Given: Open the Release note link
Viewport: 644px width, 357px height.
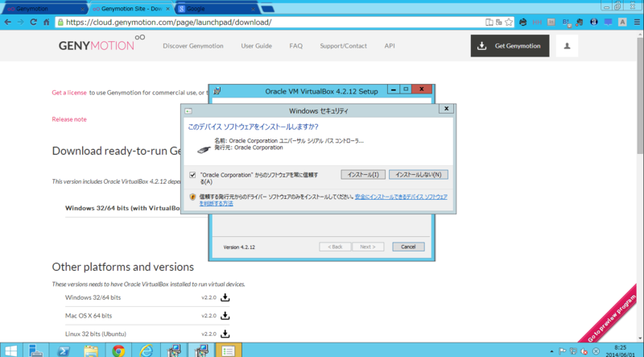Looking at the screenshot, I should 69,119.
